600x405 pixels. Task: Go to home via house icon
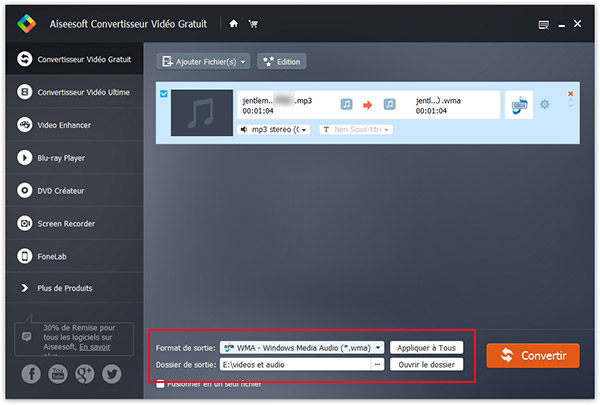[233, 24]
